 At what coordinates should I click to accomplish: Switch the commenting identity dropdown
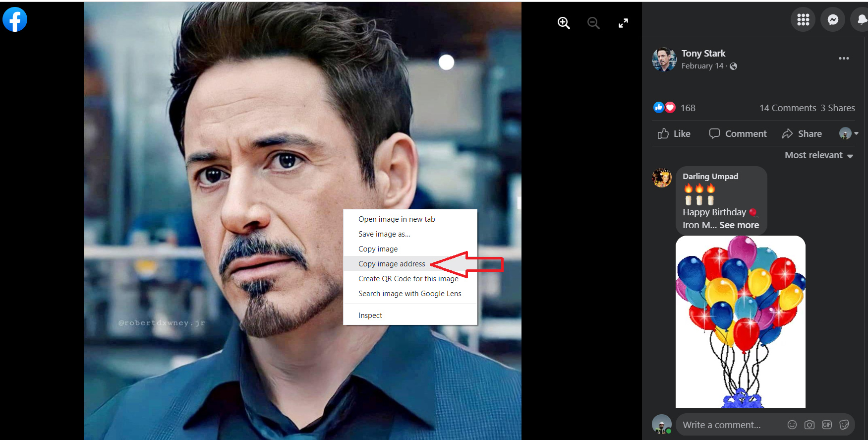click(x=849, y=133)
